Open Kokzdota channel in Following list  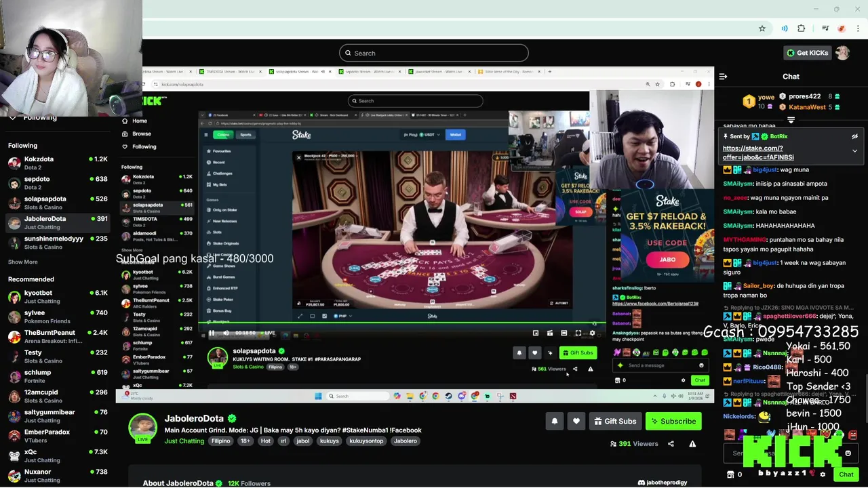(x=58, y=163)
